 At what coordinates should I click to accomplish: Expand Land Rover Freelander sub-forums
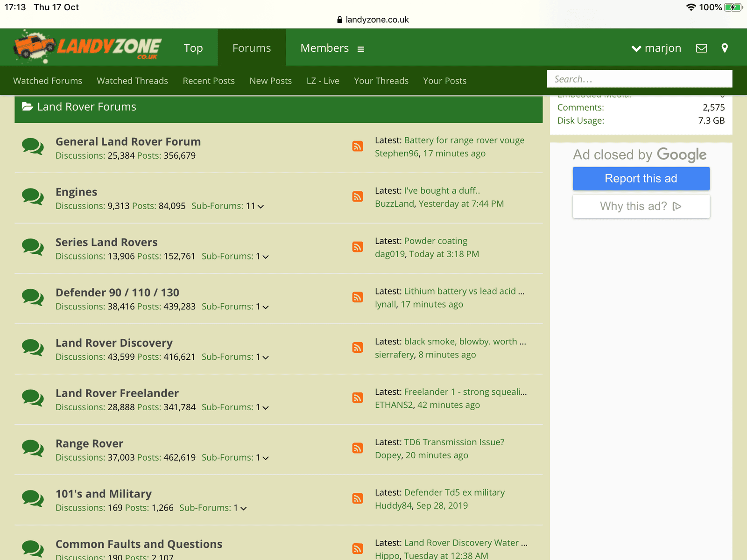pos(266,407)
